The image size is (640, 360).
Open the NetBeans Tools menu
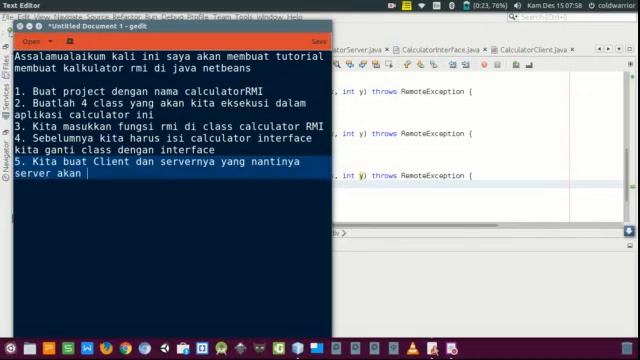[243, 17]
